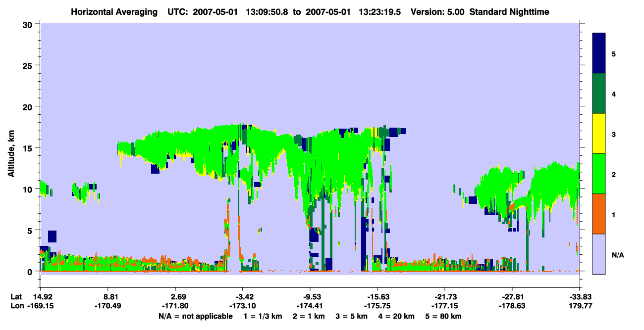Image resolution: width=644 pixels, height=330 pixels.
Task: Click longitude value -169.15
Action: point(40,306)
